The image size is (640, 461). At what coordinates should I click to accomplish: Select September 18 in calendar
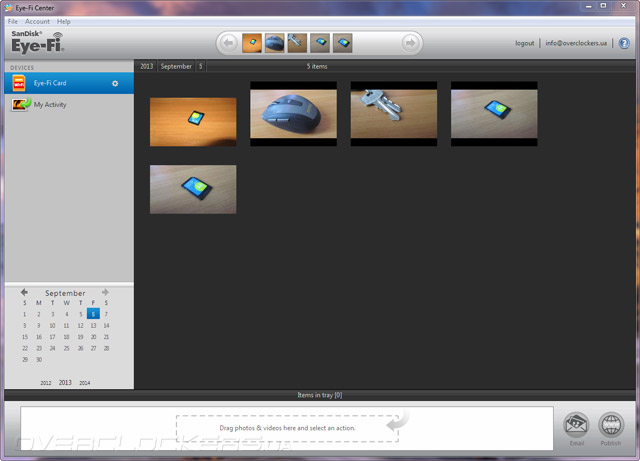[66, 337]
